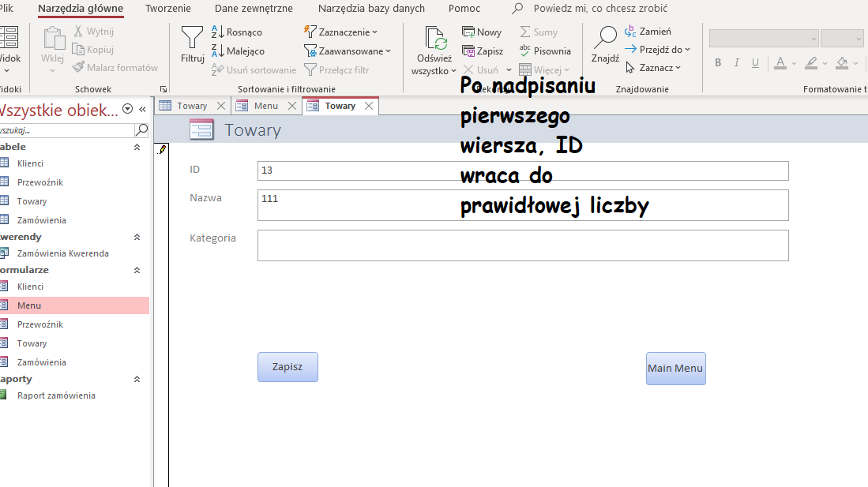This screenshot has height=487, width=868.
Task: Open the Zaznacz dropdown
Action: coord(652,68)
